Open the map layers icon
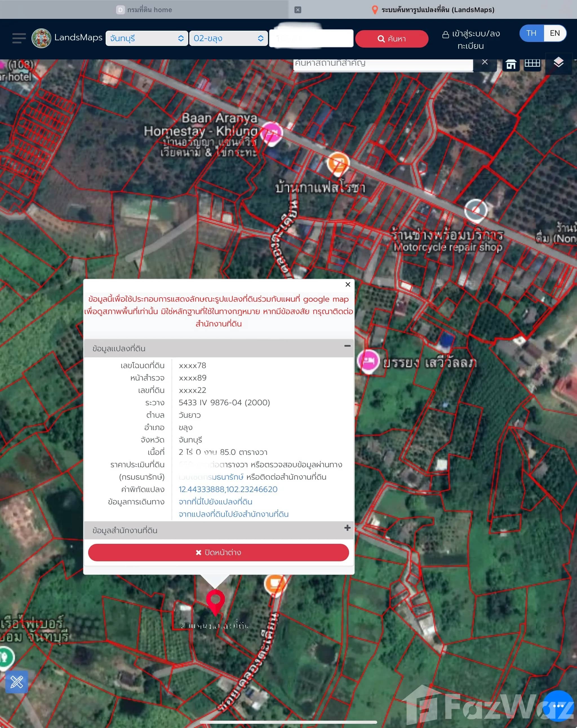 coord(558,63)
